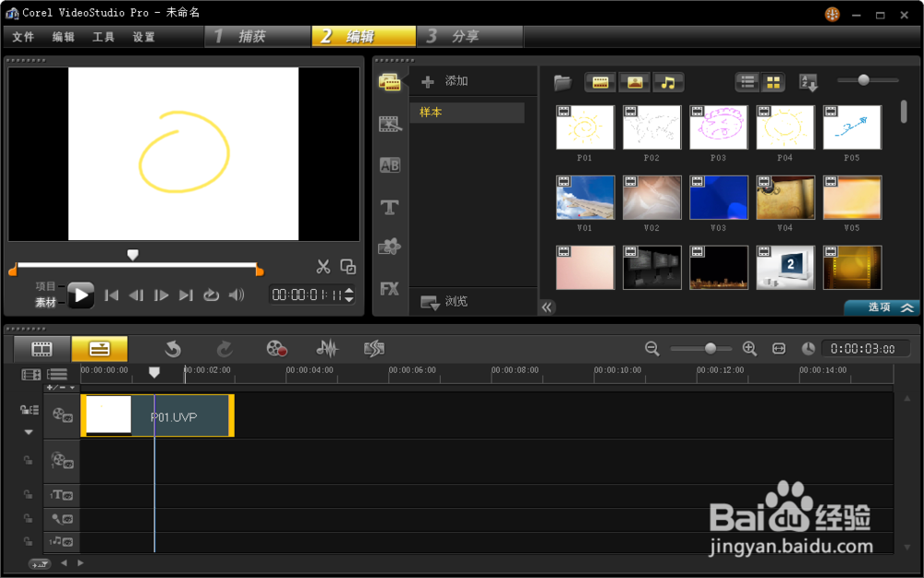Toggle showing audio files in library
The height and width of the screenshot is (578, 924).
pyautogui.click(x=668, y=82)
